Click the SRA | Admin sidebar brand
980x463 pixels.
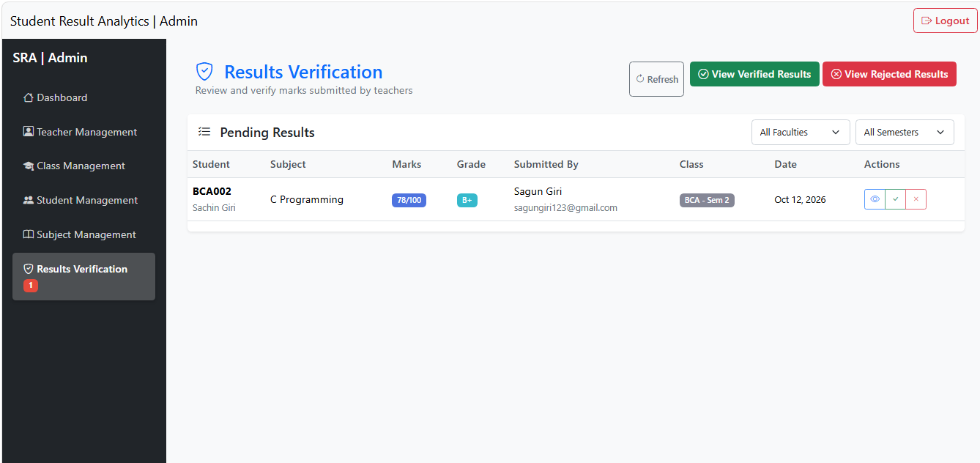50,58
